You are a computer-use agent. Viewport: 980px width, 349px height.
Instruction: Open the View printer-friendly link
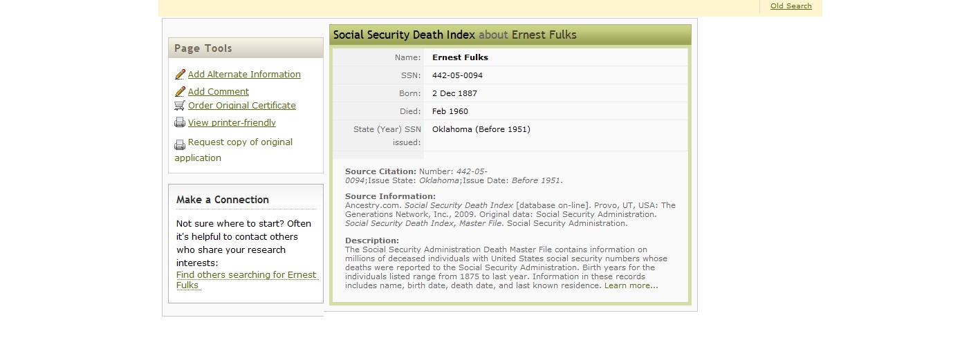[232, 123]
